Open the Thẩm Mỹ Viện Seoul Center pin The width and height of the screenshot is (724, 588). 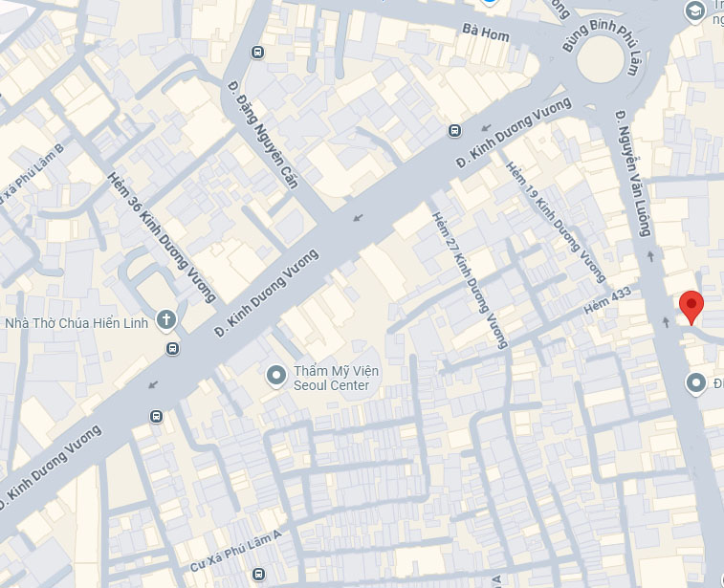point(276,376)
